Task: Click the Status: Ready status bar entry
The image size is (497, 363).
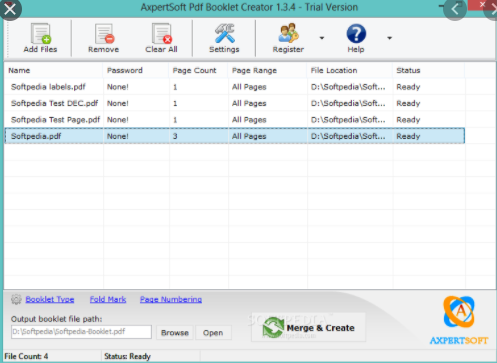Action: (127, 356)
